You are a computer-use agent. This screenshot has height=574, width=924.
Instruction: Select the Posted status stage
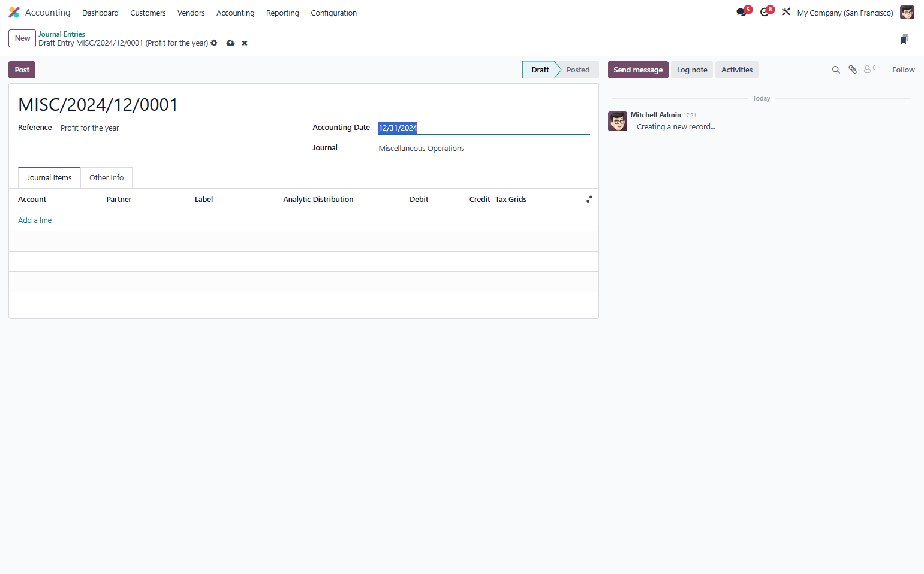pos(578,70)
